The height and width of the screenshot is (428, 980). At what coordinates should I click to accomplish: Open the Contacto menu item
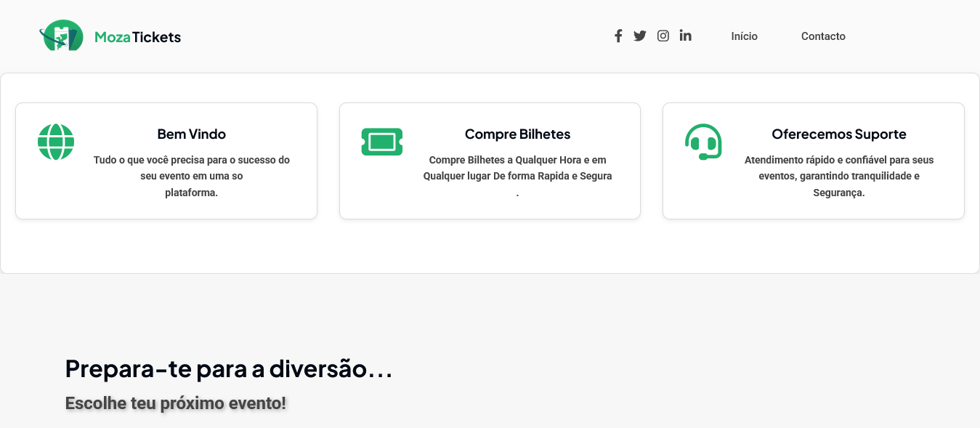[823, 36]
